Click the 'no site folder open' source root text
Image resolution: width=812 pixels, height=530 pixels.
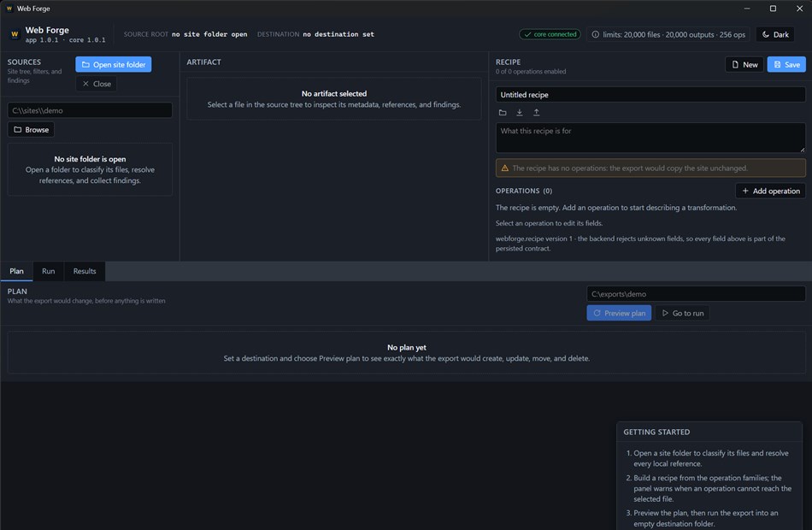coord(209,34)
